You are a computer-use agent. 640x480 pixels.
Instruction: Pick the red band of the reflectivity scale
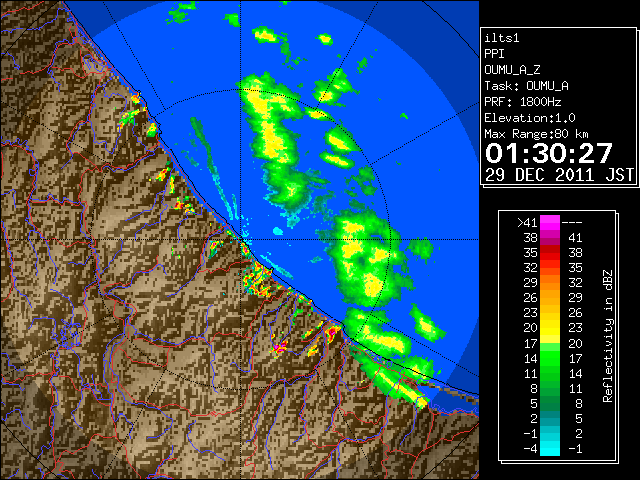[550, 252]
